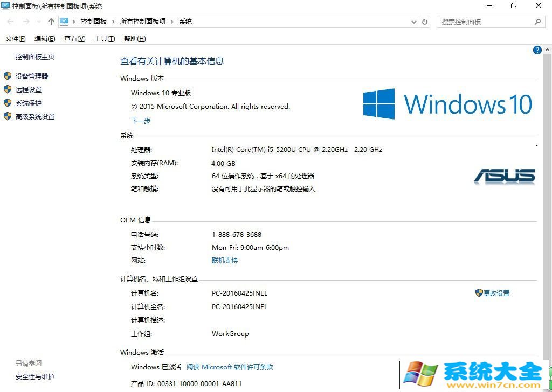Click the 更改设置 link
552x392 pixels.
click(x=496, y=293)
